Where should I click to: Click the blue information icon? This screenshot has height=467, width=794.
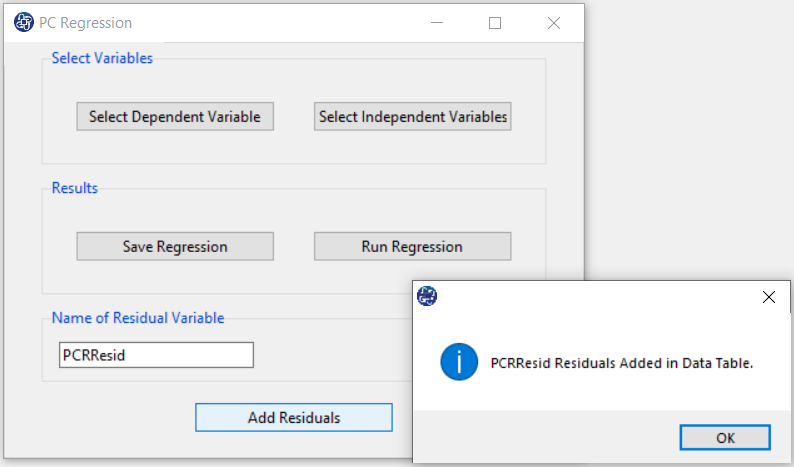click(459, 362)
